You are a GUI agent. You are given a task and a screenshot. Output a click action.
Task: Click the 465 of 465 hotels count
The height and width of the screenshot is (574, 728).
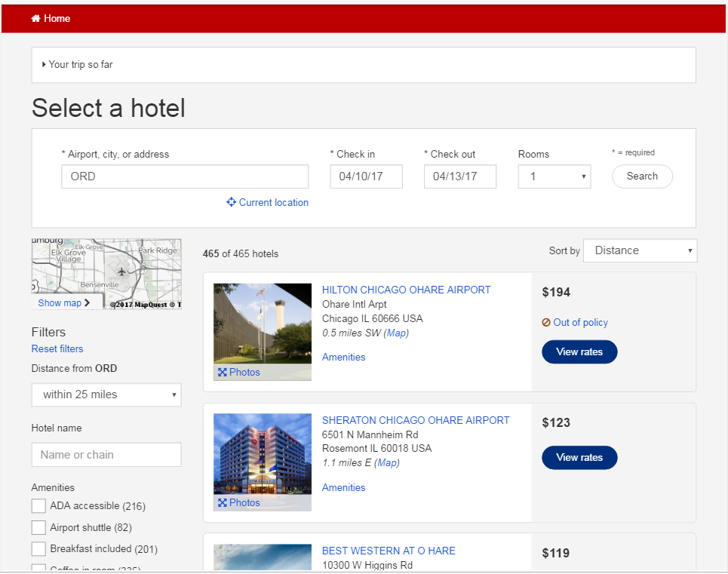point(241,254)
